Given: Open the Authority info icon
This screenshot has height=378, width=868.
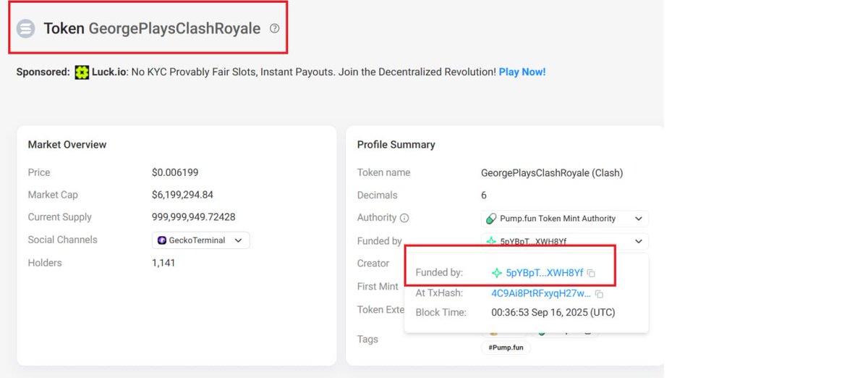Looking at the screenshot, I should [x=404, y=218].
